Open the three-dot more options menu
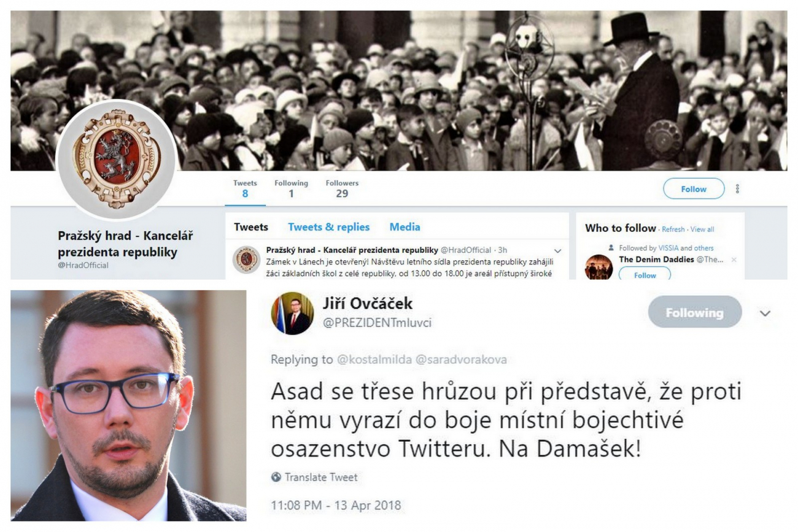Image resolution: width=798 pixels, height=532 pixels. [x=737, y=189]
